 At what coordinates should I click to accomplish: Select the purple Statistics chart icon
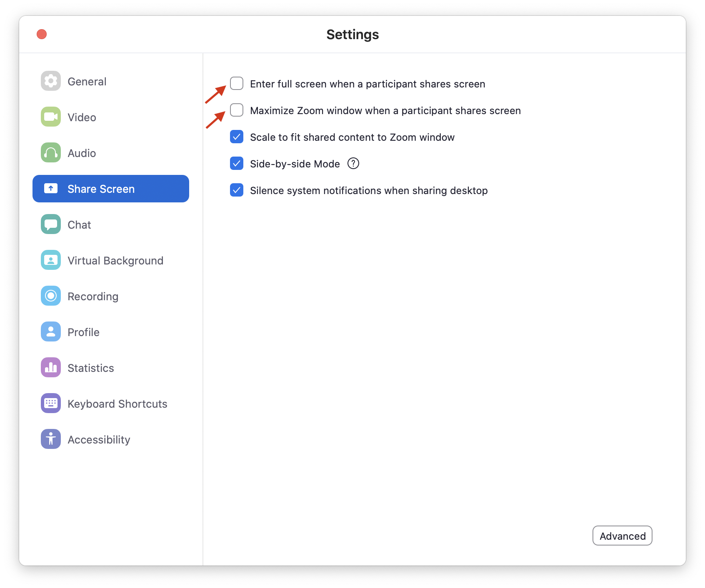coord(51,368)
